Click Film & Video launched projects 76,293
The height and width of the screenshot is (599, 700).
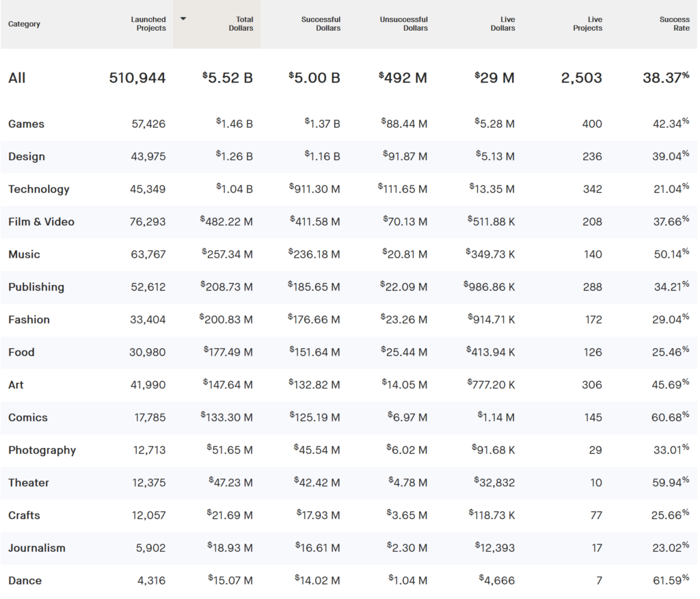148,222
